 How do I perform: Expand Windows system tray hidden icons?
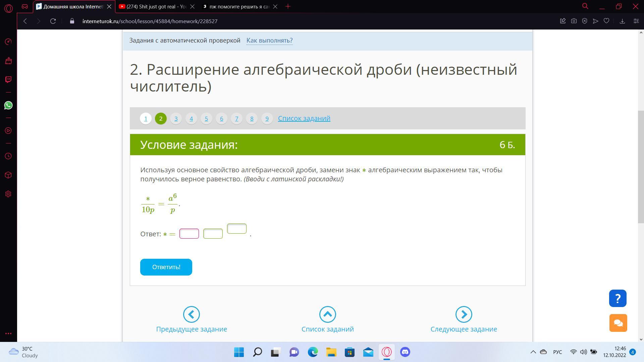tap(533, 352)
